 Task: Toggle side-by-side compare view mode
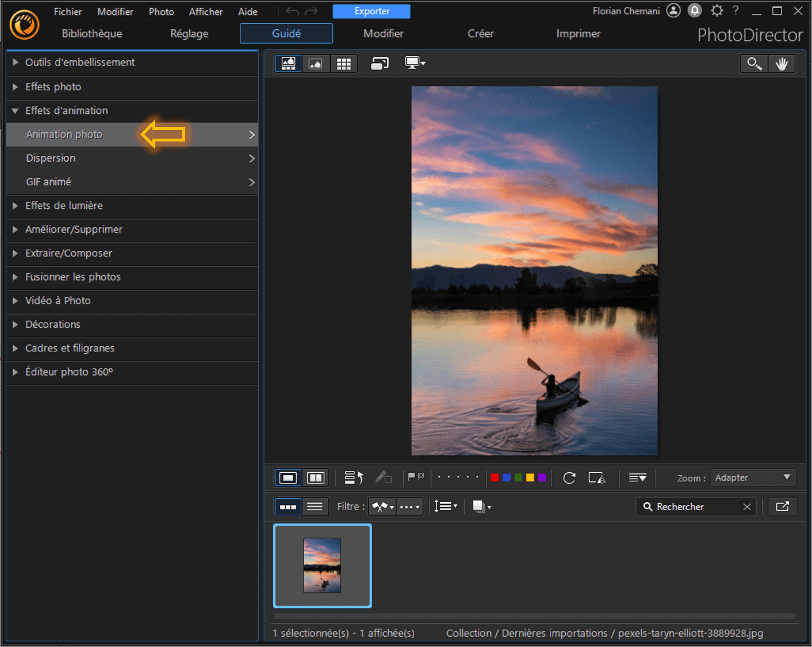315,477
